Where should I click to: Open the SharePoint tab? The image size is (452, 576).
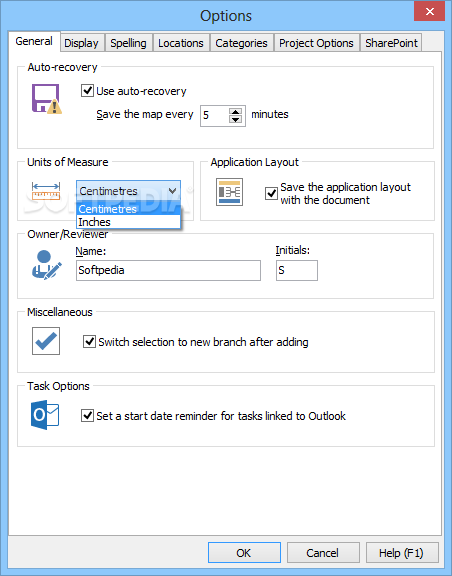tap(391, 43)
